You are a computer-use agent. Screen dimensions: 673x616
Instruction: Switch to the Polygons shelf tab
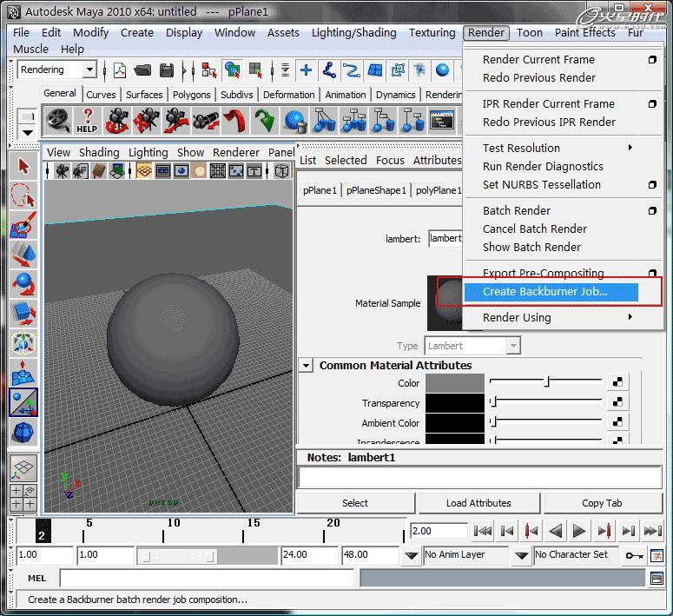[191, 95]
